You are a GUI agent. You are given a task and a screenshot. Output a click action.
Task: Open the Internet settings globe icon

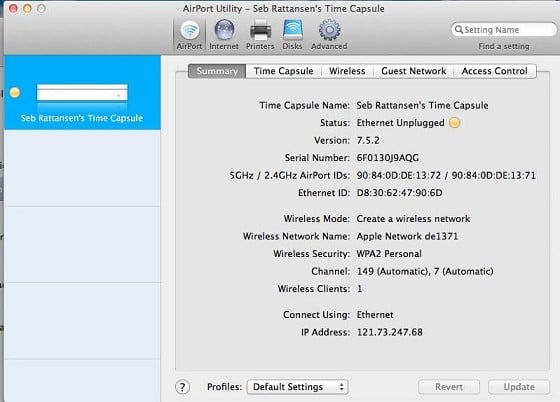pos(224,30)
